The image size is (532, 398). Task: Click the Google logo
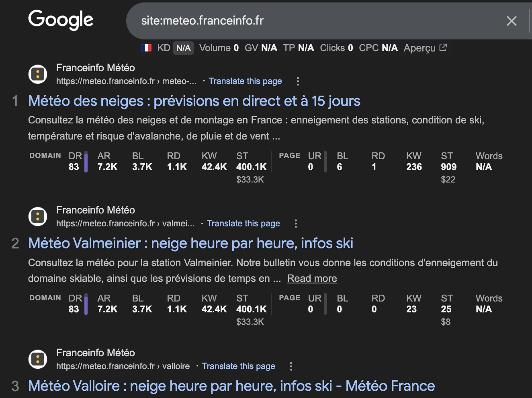click(x=60, y=20)
